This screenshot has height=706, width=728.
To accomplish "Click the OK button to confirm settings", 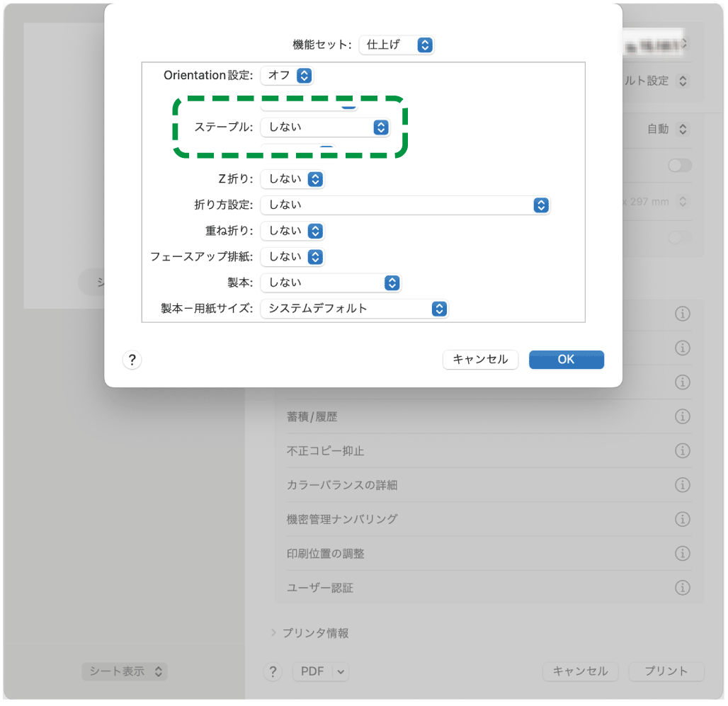I will tap(566, 359).
